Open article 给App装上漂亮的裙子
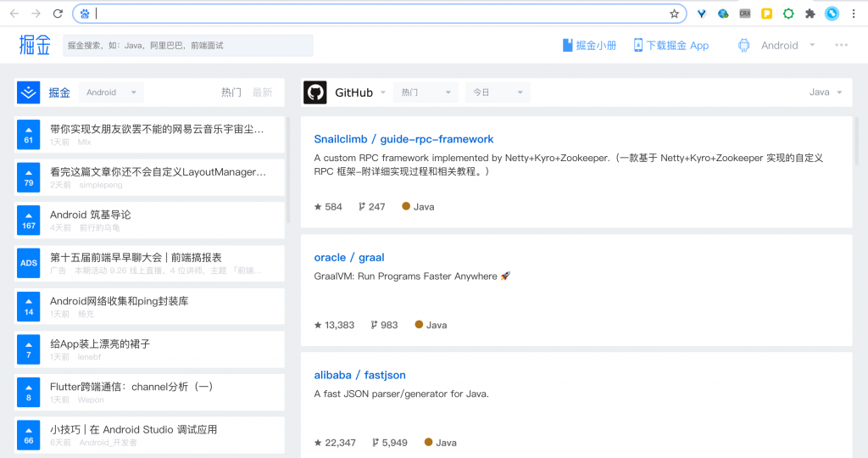Image resolution: width=868 pixels, height=458 pixels. 100,343
